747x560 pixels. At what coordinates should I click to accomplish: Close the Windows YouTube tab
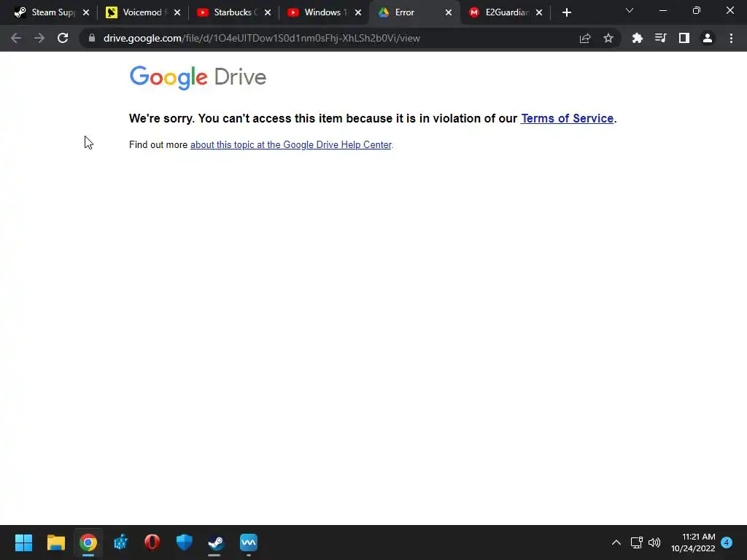358,12
